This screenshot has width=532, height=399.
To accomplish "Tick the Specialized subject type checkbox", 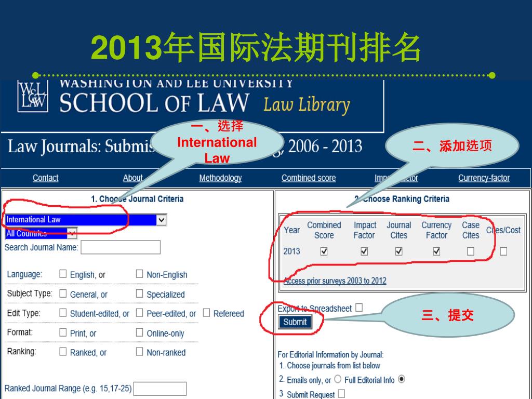I will click(x=139, y=294).
